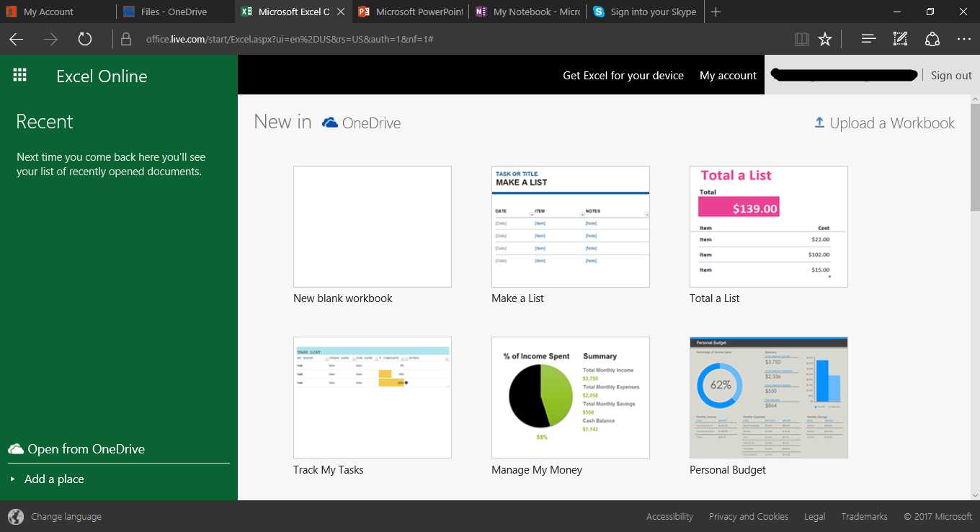980x532 pixels.
Task: Click Trademarks footer link
Action: coord(864,516)
